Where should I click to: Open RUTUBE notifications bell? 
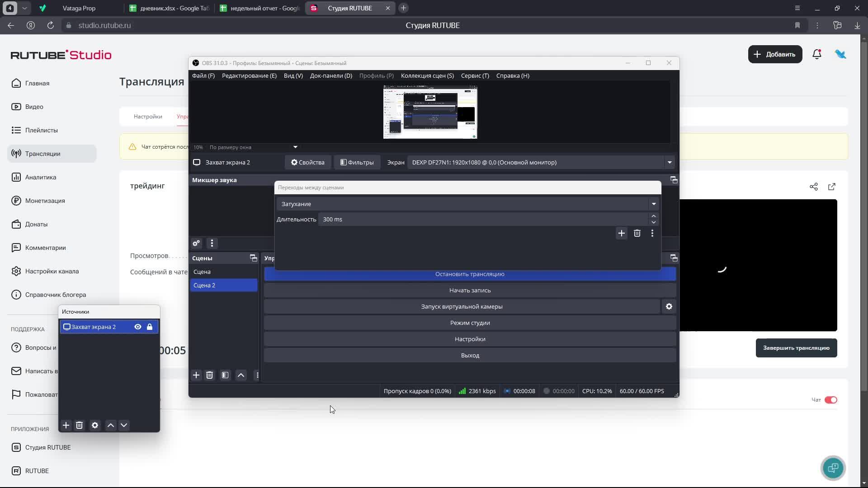[817, 54]
